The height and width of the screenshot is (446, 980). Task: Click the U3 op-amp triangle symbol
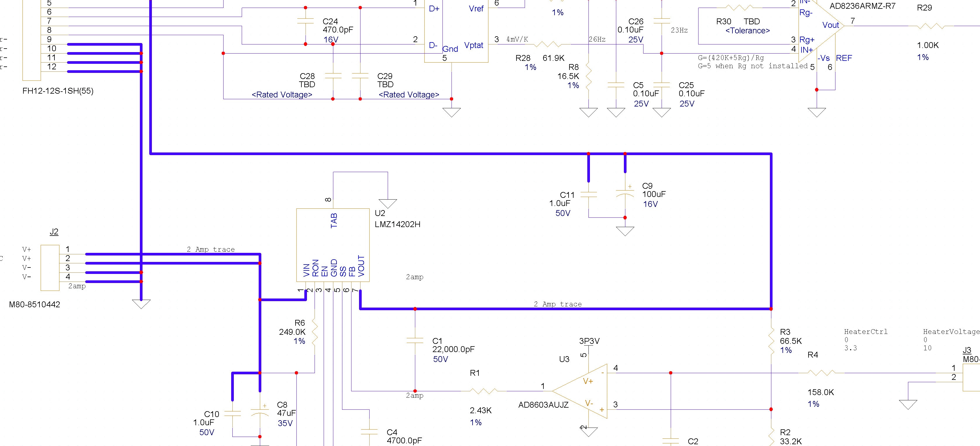pyautogui.click(x=579, y=391)
